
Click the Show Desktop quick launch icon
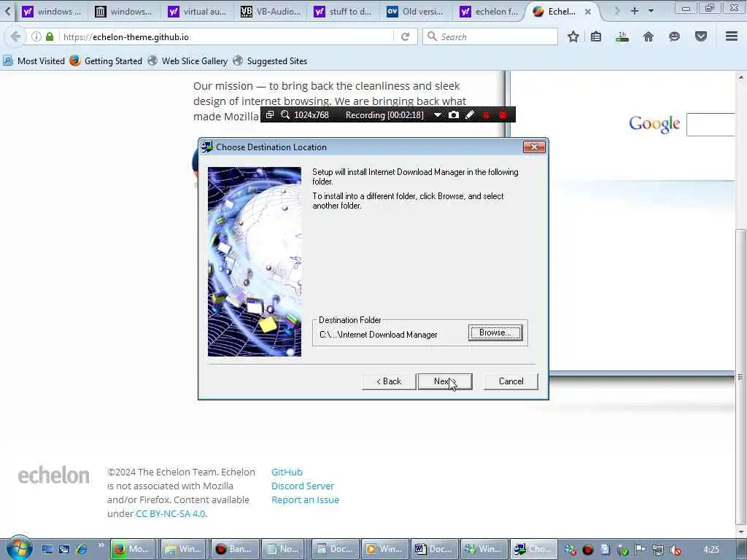tap(47, 549)
